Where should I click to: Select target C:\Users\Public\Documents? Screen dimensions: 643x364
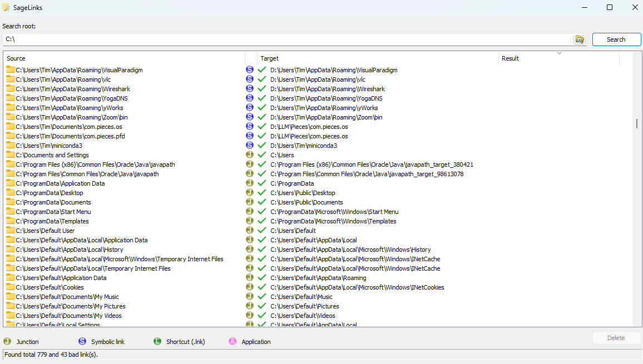point(306,202)
